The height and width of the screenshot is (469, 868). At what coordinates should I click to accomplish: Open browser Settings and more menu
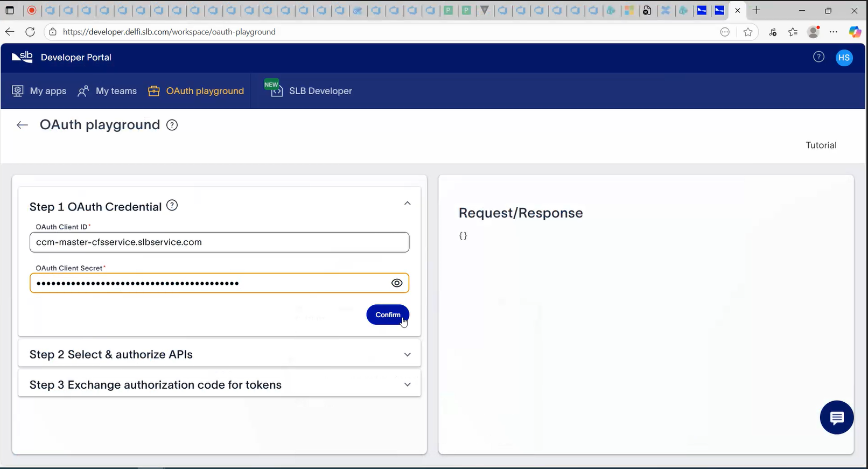click(x=834, y=32)
